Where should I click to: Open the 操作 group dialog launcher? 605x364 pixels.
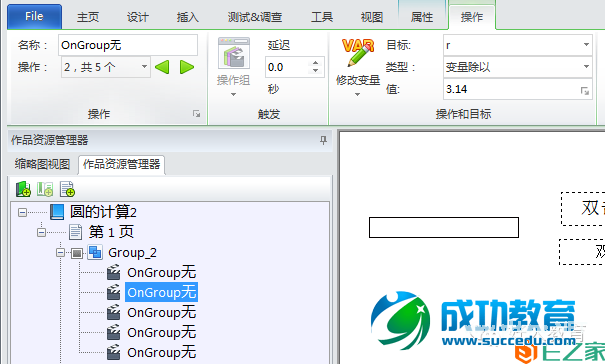(196, 113)
